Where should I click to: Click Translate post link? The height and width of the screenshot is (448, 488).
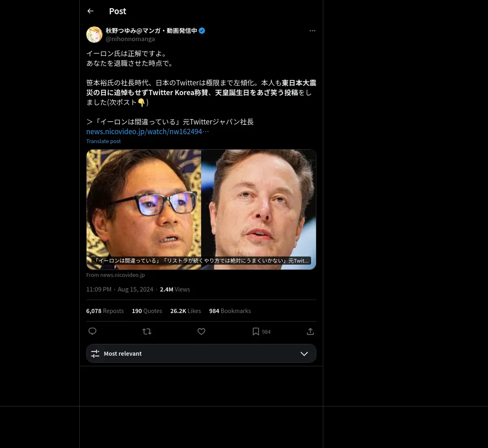(103, 141)
